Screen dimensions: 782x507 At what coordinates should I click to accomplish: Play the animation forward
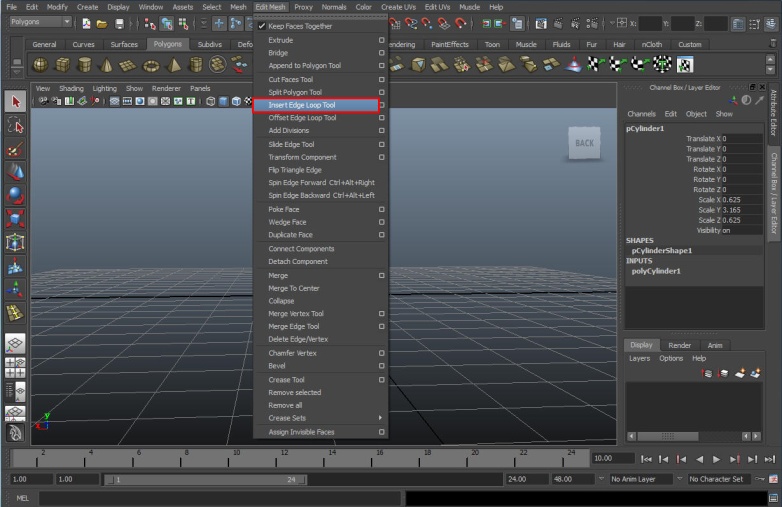[716, 459]
